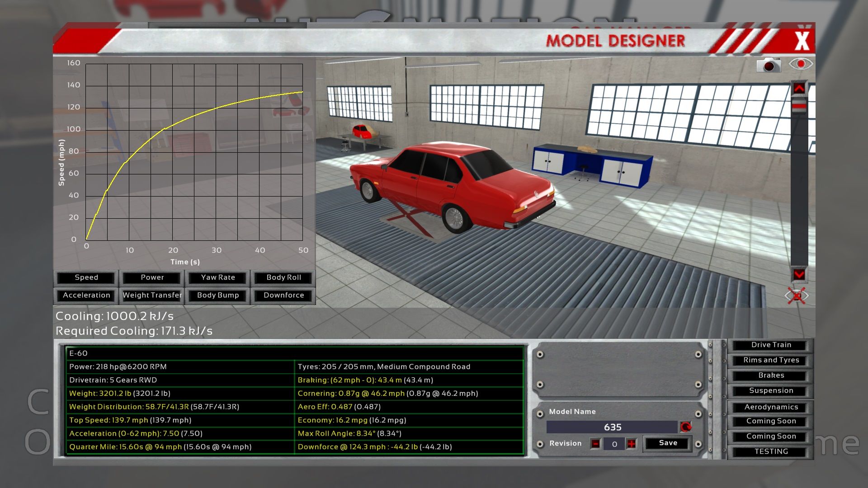Select the Weight Transfer graph

pyautogui.click(x=152, y=295)
